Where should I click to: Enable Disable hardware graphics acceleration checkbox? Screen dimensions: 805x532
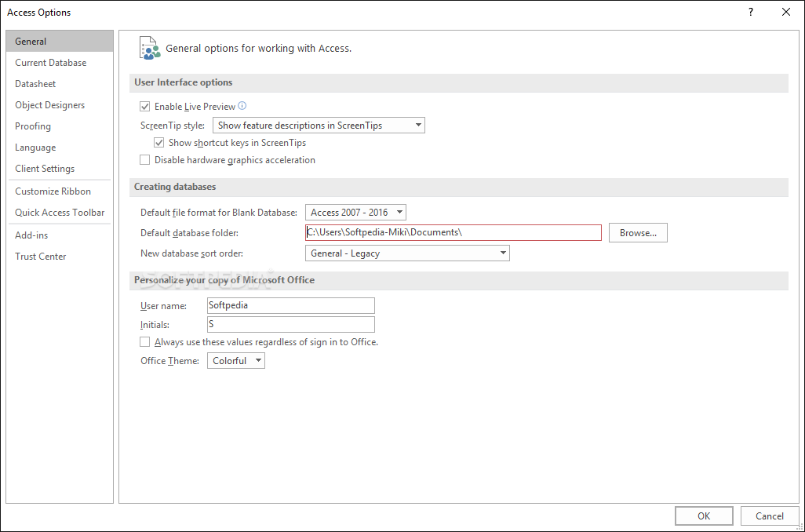tap(145, 160)
